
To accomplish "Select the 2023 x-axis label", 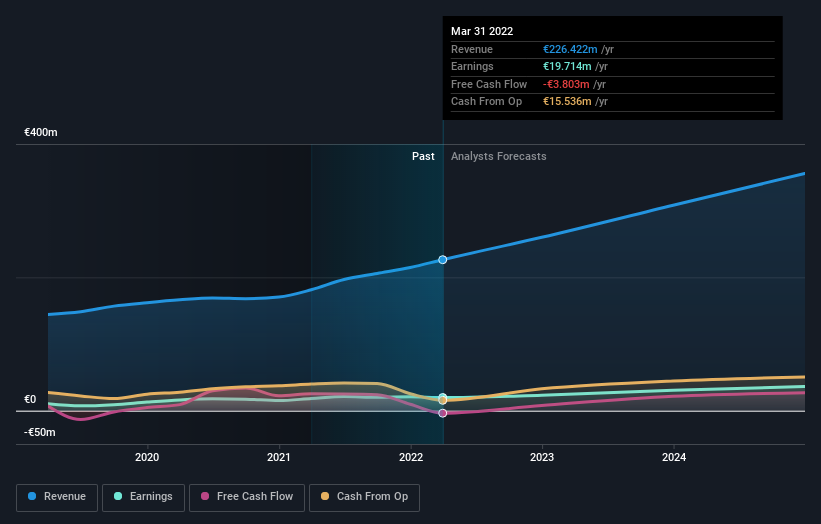I will tap(542, 457).
